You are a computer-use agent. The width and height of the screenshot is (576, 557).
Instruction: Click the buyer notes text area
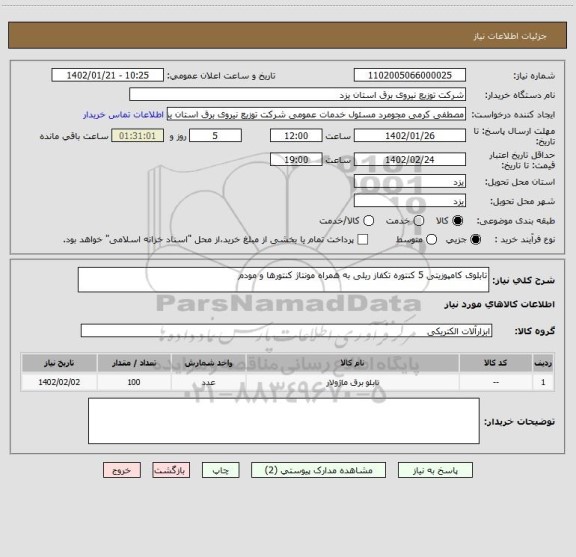point(284,421)
